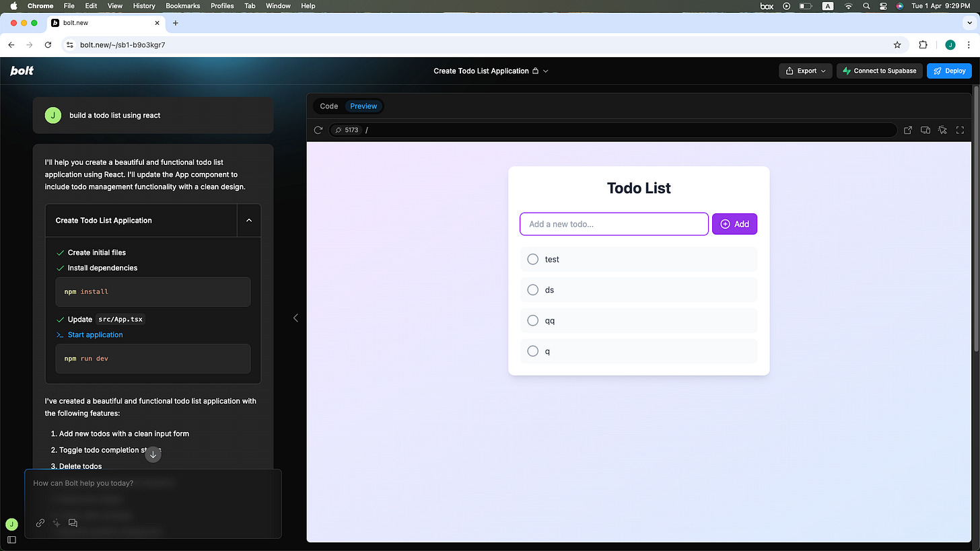The width and height of the screenshot is (980, 551).
Task: Click the attach link icon in chat
Action: tap(40, 523)
